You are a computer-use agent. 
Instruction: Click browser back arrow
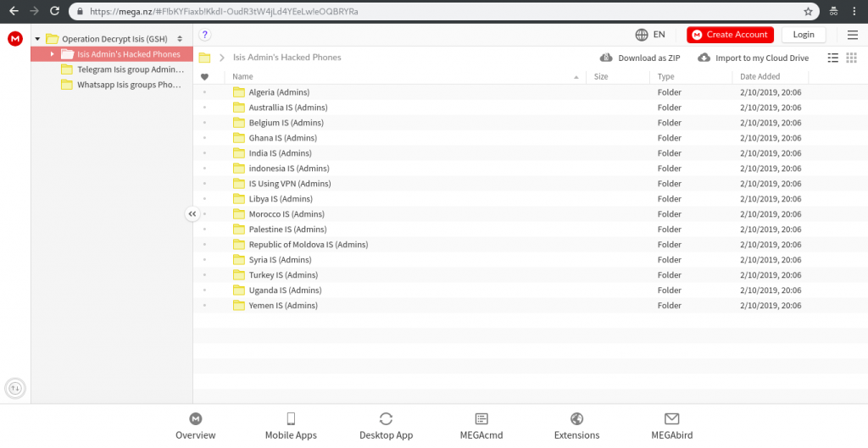[x=14, y=11]
